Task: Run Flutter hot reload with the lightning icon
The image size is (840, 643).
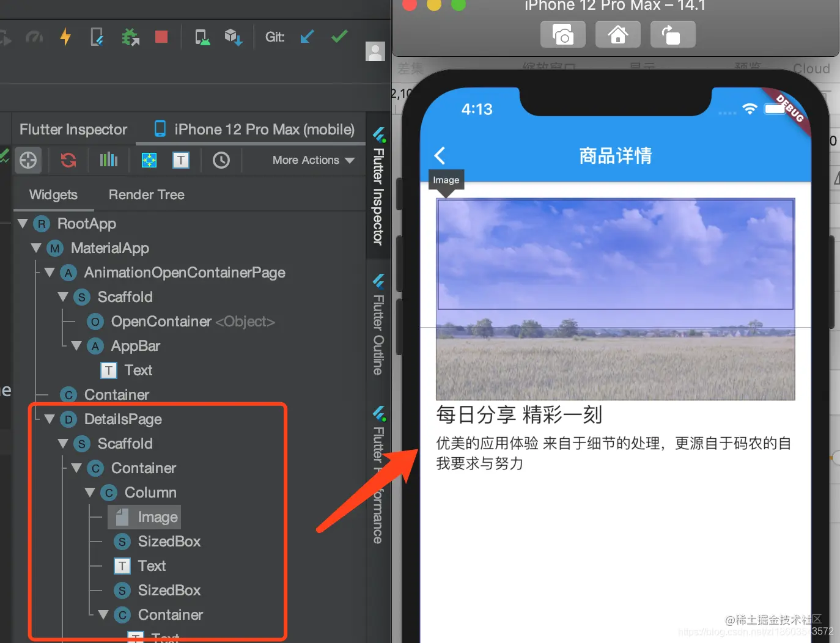Action: (x=65, y=37)
